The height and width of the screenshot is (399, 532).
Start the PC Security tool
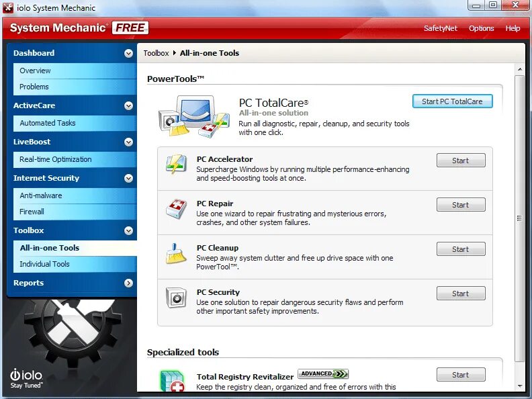pos(461,294)
